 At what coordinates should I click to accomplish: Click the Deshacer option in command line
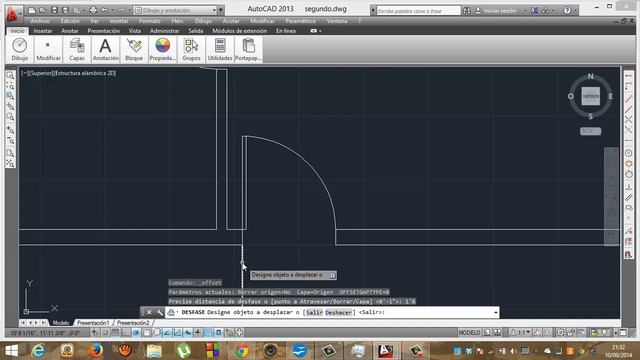pyautogui.click(x=339, y=313)
